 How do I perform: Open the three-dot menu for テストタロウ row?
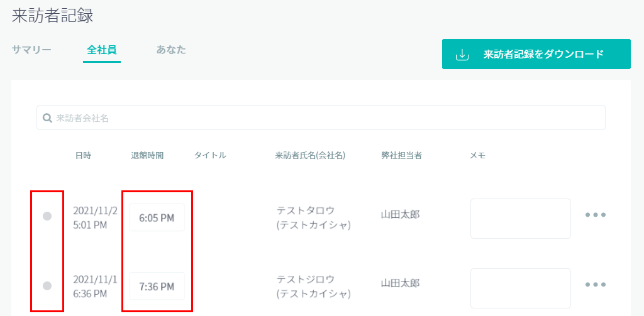pos(596,215)
